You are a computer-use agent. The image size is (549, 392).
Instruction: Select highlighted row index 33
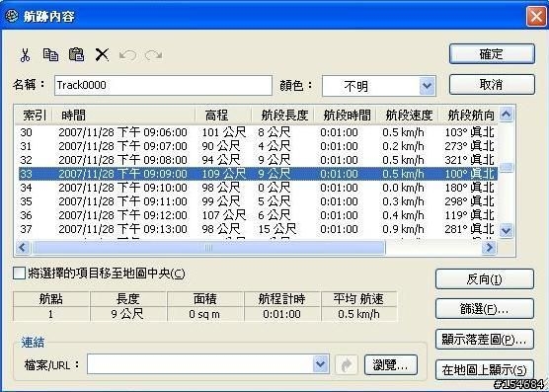(x=258, y=174)
